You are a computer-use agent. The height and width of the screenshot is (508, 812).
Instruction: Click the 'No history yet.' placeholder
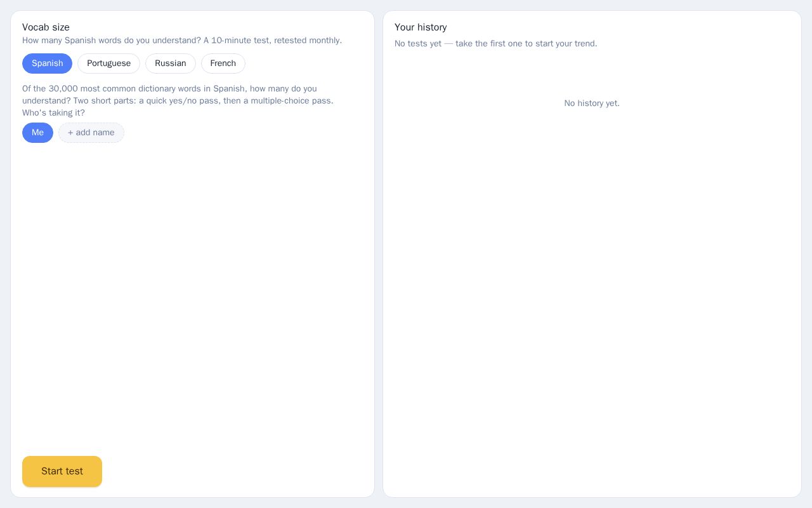(x=592, y=104)
